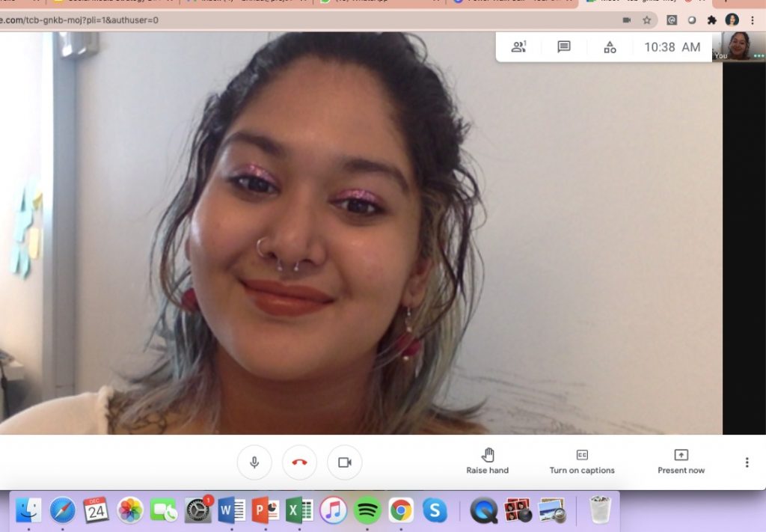
Task: Click your self-view video thumbnail
Action: point(739,46)
